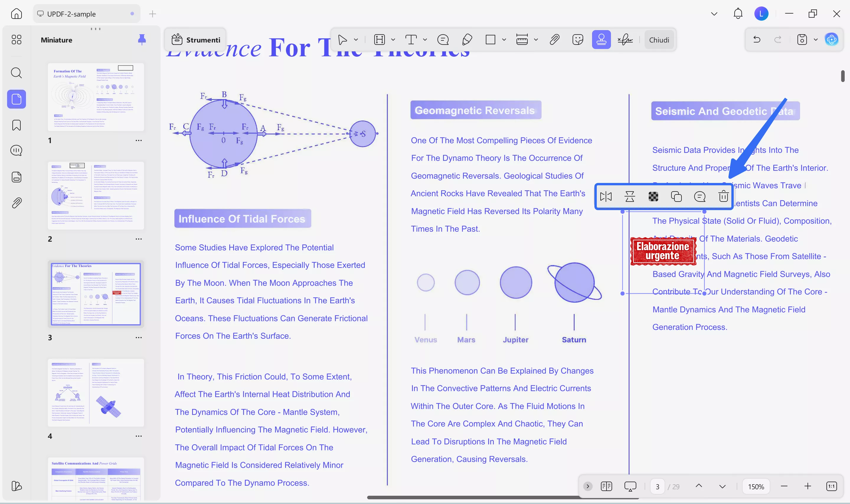The image size is (850, 504).
Task: Unpin the Miniature panel
Action: pos(142,40)
